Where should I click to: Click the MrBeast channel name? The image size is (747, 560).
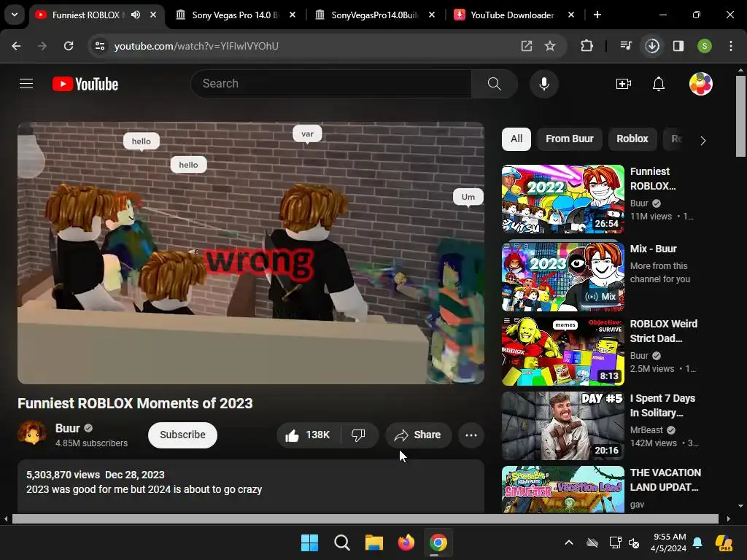(646, 430)
